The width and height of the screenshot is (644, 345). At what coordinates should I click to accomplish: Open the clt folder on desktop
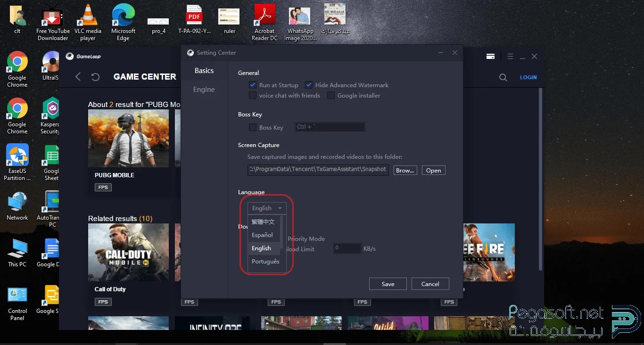pyautogui.click(x=17, y=20)
